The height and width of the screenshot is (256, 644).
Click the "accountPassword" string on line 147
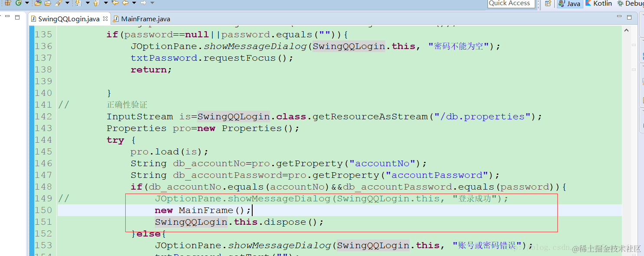(437, 175)
